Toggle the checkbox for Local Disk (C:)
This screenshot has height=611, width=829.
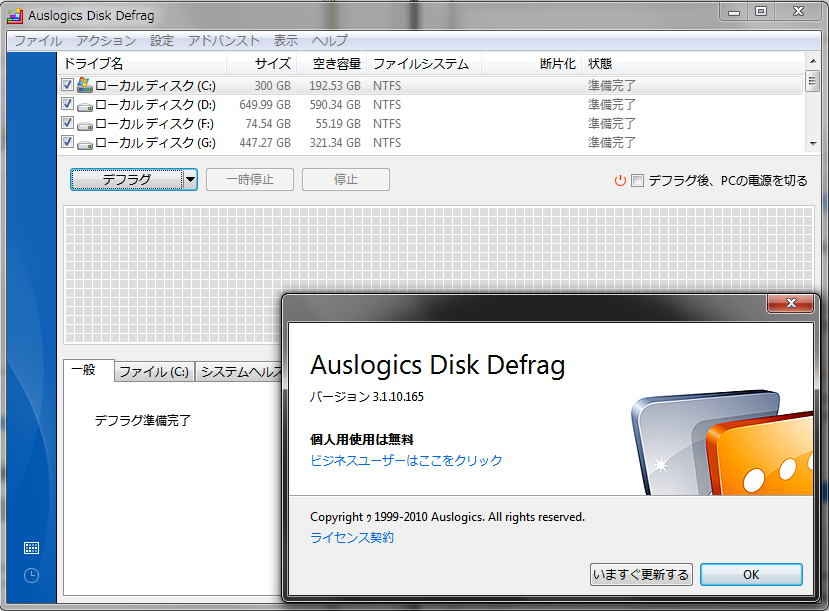(x=67, y=85)
